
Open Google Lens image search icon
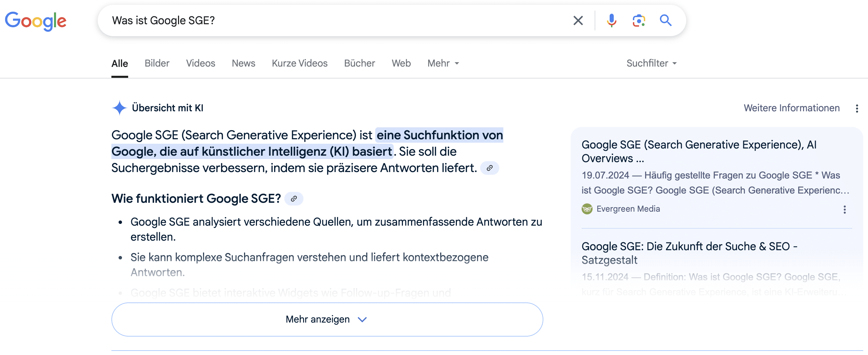pos(639,20)
